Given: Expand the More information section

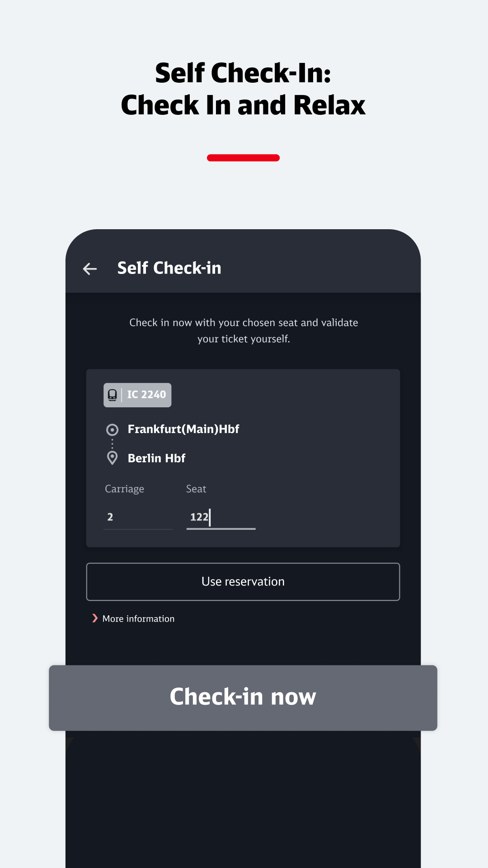Looking at the screenshot, I should click(x=138, y=618).
